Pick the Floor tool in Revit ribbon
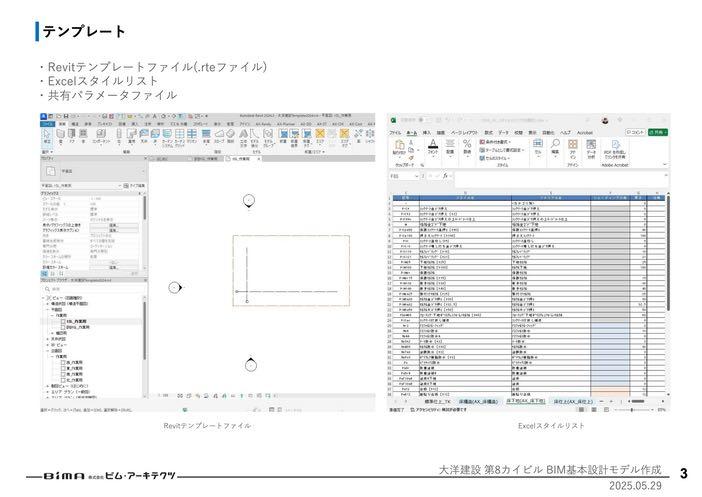 point(155,136)
